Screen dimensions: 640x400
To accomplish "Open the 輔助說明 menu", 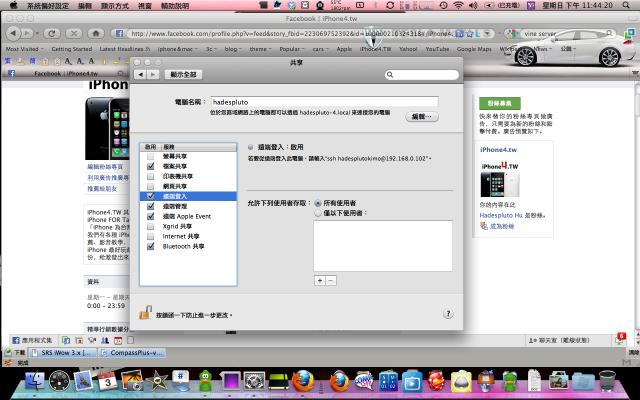I will 175,6.
